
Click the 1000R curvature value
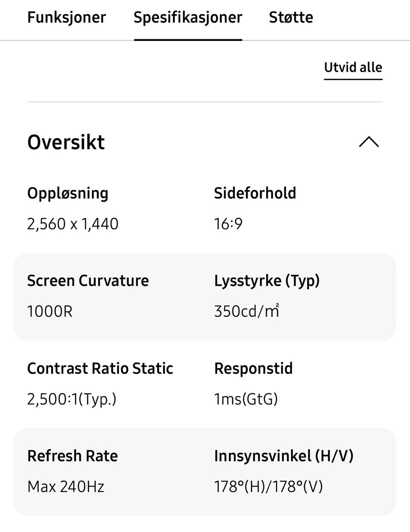(x=50, y=311)
